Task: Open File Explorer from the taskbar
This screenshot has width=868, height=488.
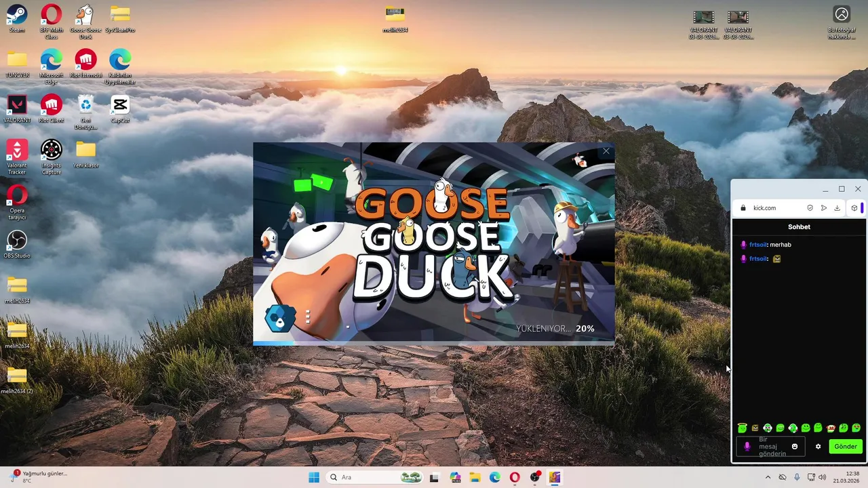Action: coord(475,477)
